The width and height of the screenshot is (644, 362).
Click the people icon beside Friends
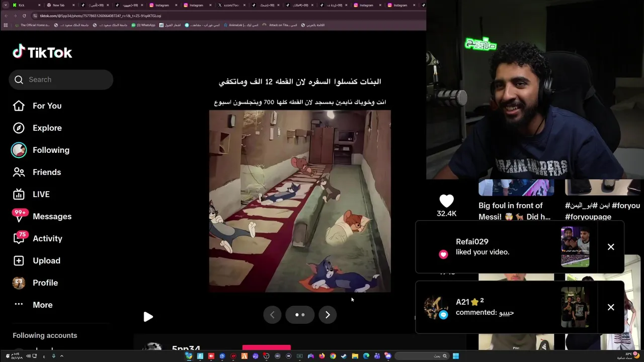(x=19, y=172)
